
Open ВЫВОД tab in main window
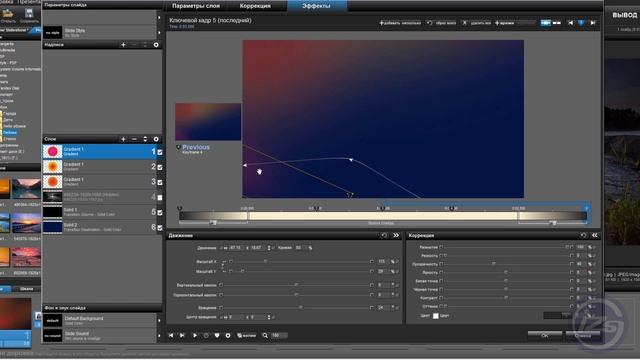pos(625,15)
